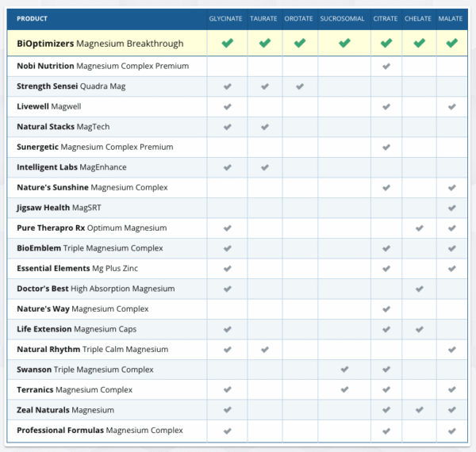476x452 pixels.
Task: Click the CITRATE column header
Action: point(386,19)
